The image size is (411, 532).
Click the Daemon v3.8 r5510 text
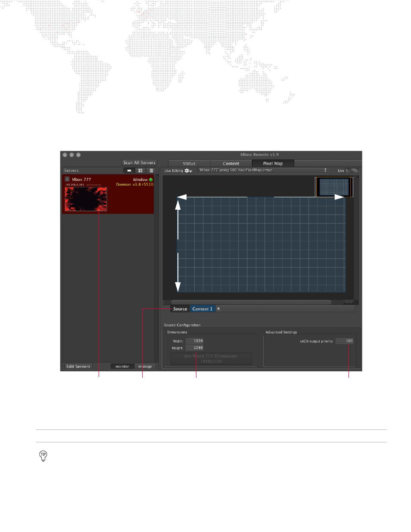pos(134,184)
